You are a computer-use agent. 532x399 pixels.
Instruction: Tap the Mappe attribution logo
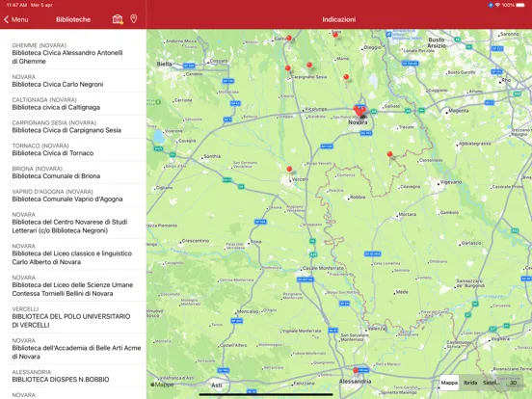click(x=162, y=385)
